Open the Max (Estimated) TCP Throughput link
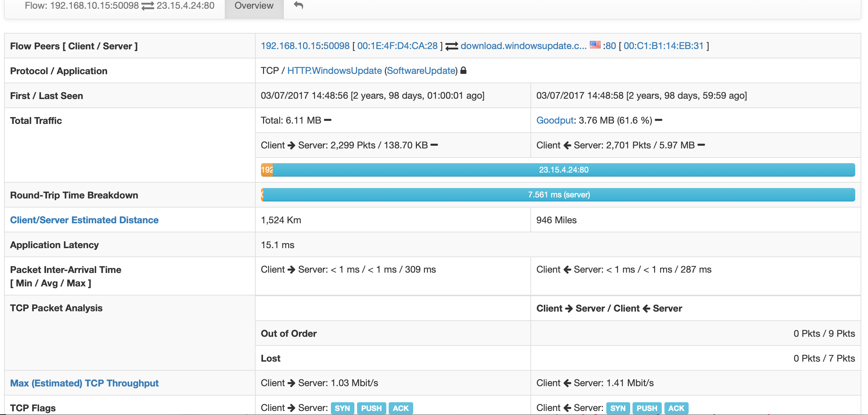The width and height of the screenshot is (868, 415). [84, 383]
